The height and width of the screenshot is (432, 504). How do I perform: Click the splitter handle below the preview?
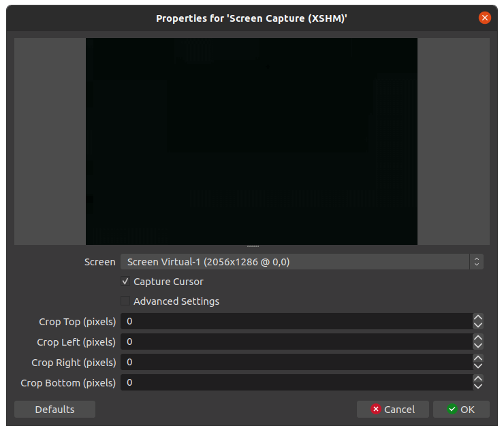[x=253, y=246]
